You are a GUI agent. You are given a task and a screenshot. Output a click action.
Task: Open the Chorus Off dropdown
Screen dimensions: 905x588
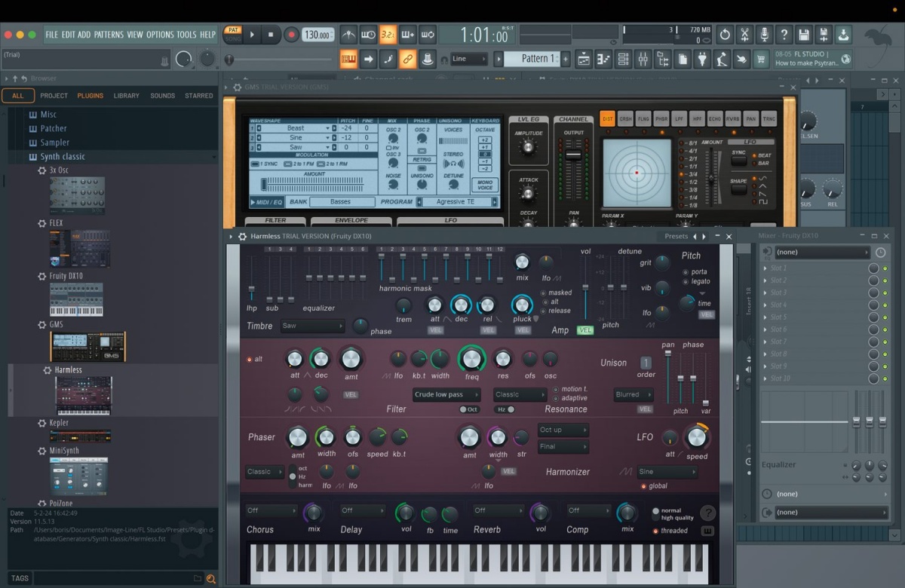(271, 511)
